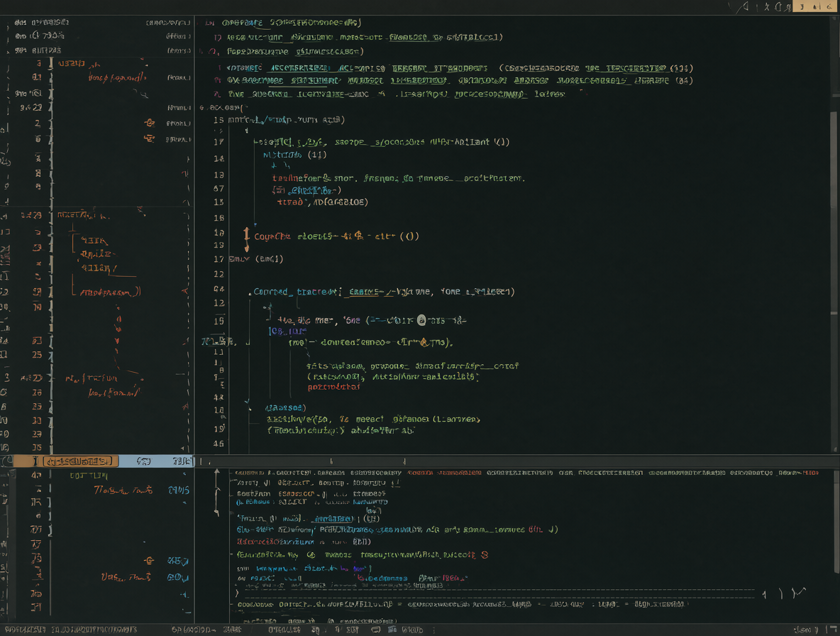Image resolution: width=840 pixels, height=636 pixels.
Task: Click the code editor's vertical scrollbar thumb
Action: [834, 160]
